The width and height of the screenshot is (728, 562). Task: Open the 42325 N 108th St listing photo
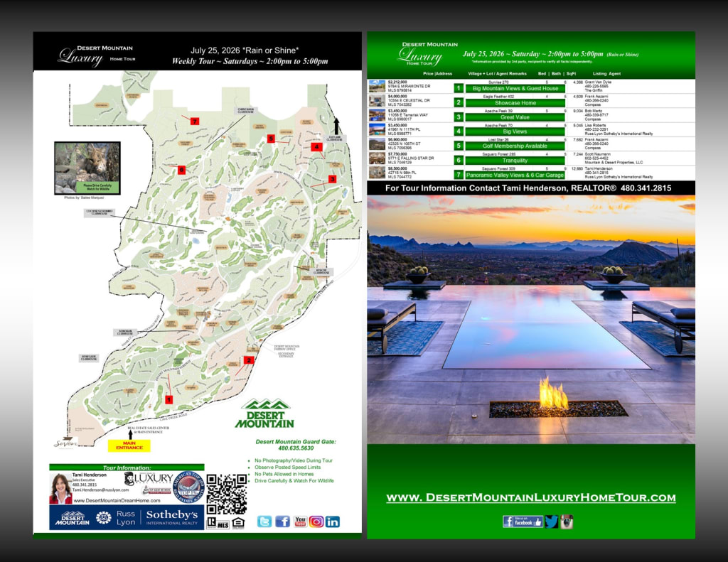point(377,144)
